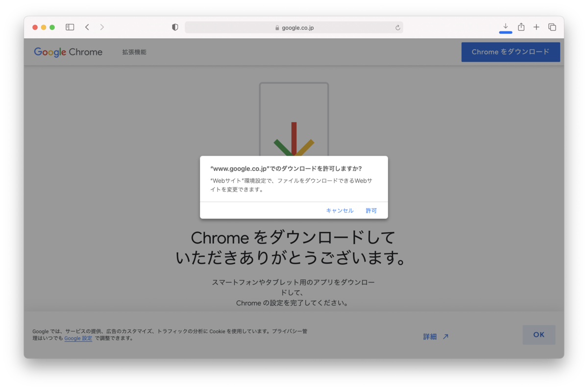
Task: Click Chrome をダウンロード button
Action: coord(511,52)
